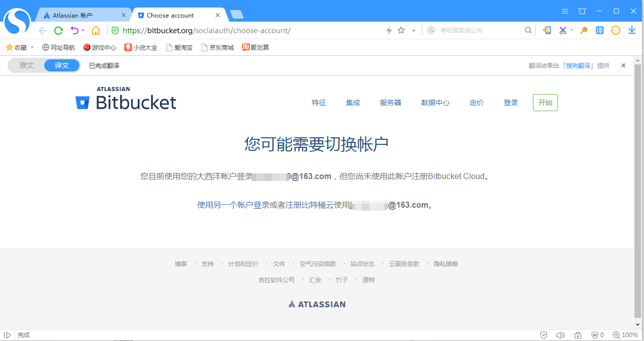644x341 pixels.
Task: Toggle the sidebar icon in status bar
Action: pos(8,335)
